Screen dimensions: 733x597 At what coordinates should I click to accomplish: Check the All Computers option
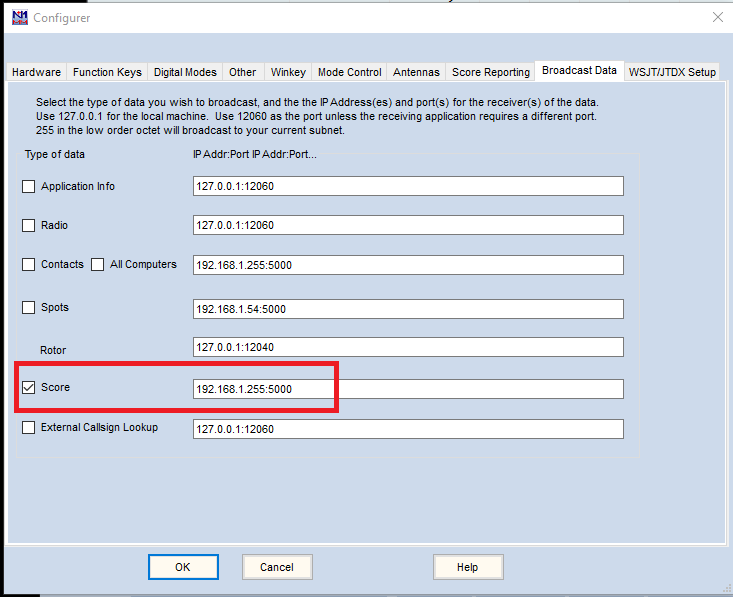click(x=98, y=265)
